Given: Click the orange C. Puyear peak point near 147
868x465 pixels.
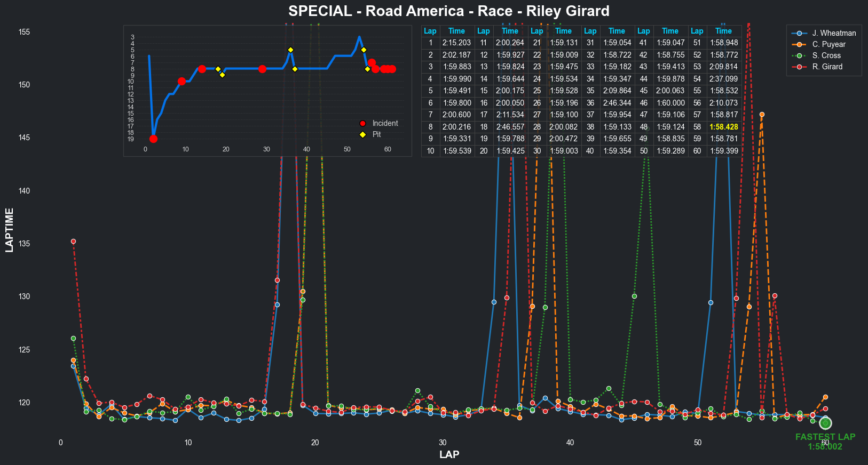Looking at the screenshot, I should pyautogui.click(x=762, y=115).
